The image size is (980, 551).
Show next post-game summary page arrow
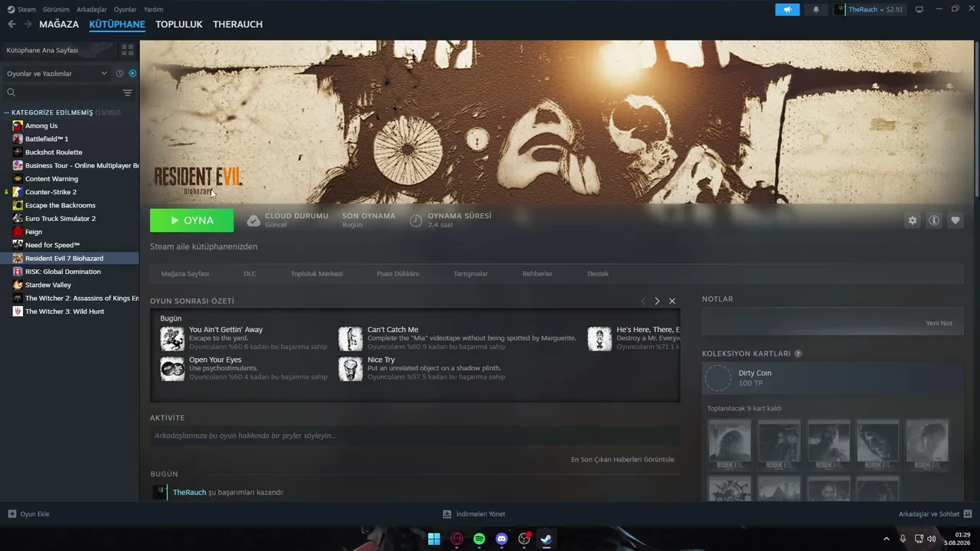[x=657, y=302]
